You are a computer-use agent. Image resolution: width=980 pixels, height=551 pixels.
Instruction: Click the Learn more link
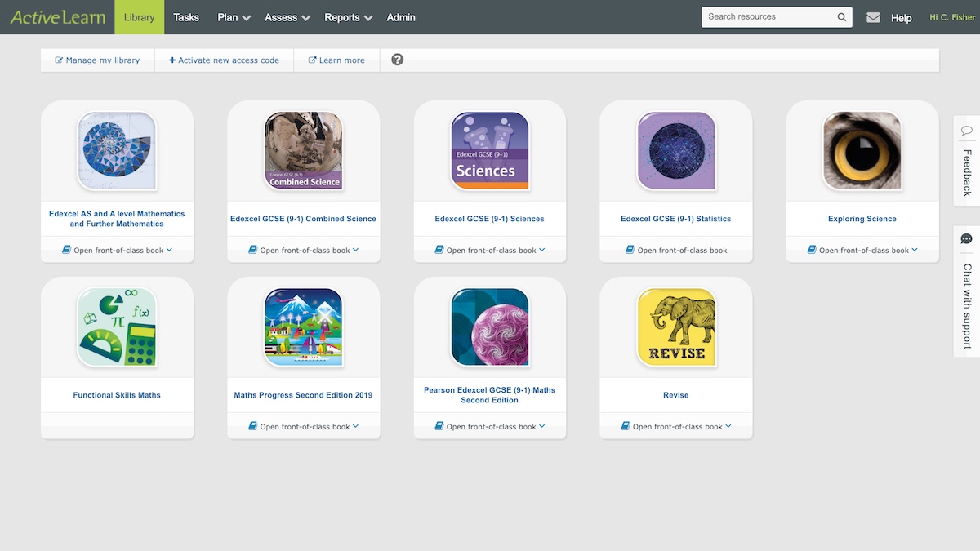coord(336,60)
